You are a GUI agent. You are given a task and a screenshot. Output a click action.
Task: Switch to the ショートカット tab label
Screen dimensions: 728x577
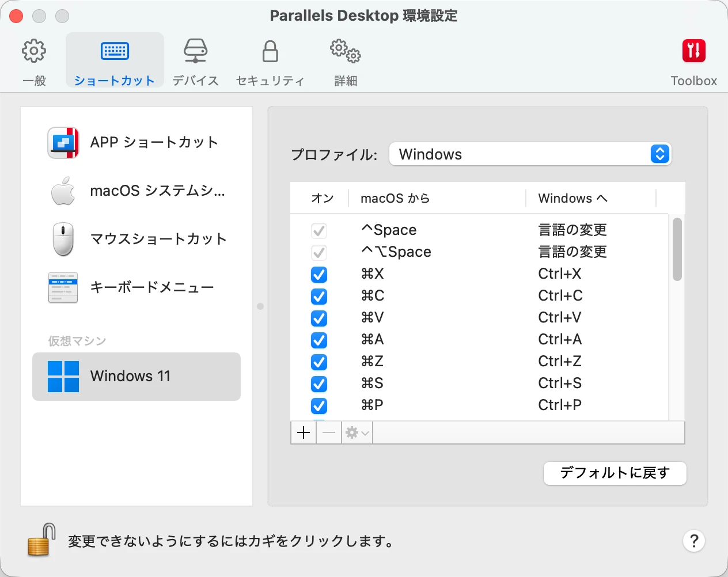115,81
